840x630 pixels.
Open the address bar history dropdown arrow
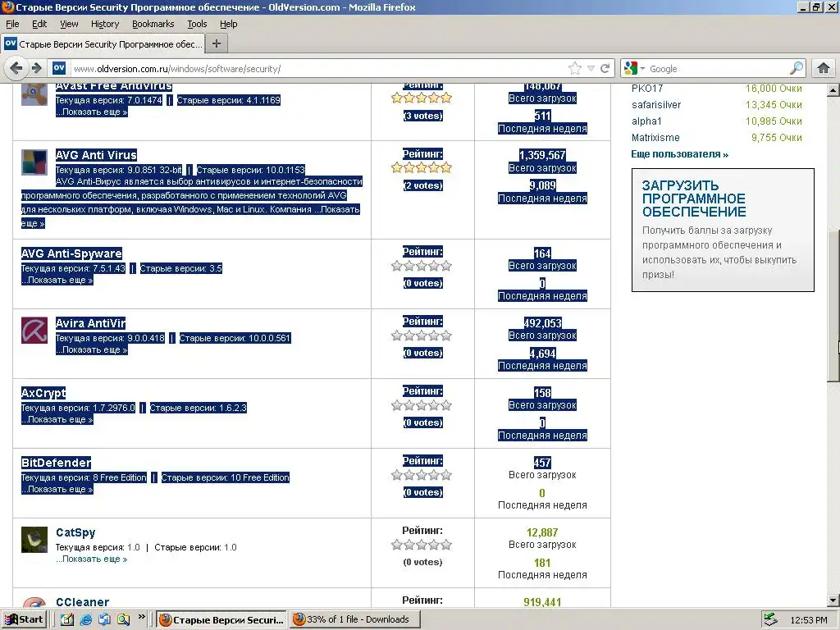point(591,68)
